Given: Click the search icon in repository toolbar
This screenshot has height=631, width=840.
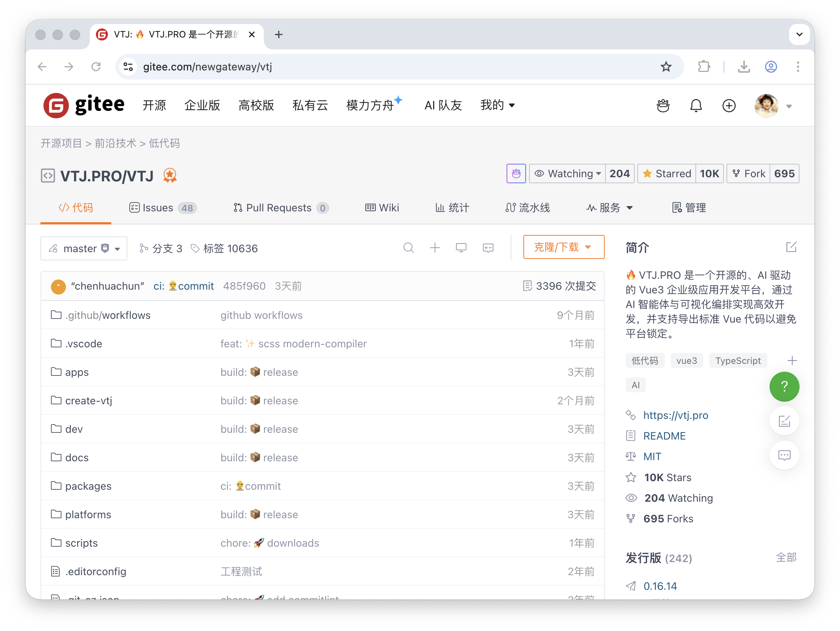Looking at the screenshot, I should (x=408, y=248).
